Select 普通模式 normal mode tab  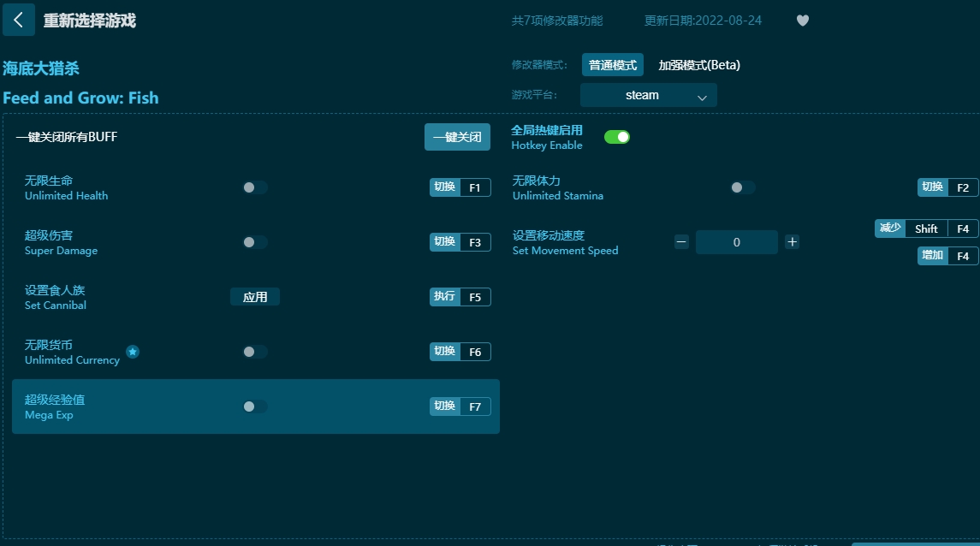click(613, 65)
